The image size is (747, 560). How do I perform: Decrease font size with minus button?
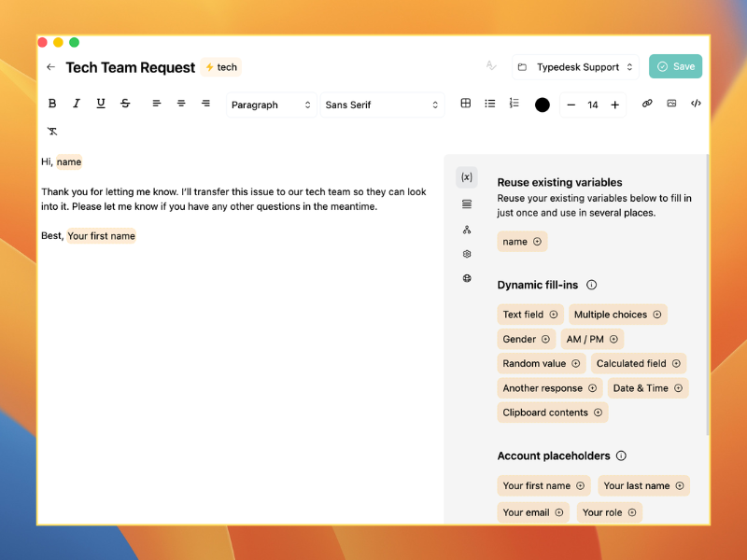[x=571, y=105]
